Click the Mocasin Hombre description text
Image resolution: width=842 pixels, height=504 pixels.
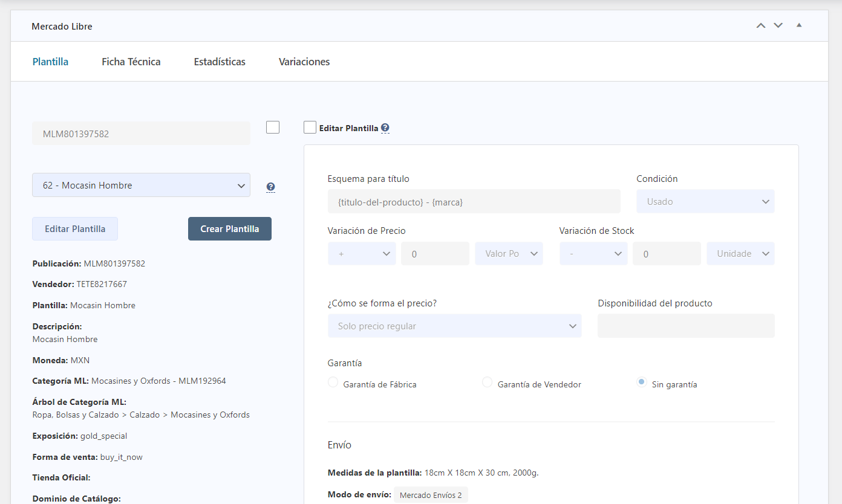pos(65,339)
